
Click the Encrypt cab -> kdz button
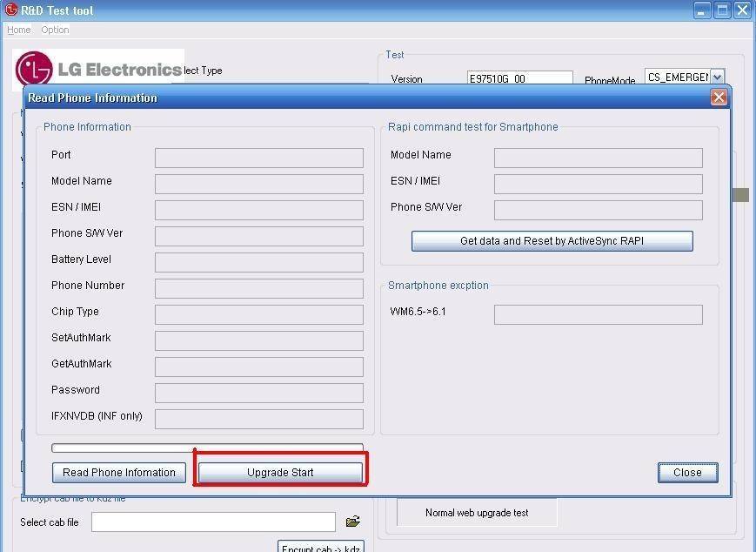321,547
